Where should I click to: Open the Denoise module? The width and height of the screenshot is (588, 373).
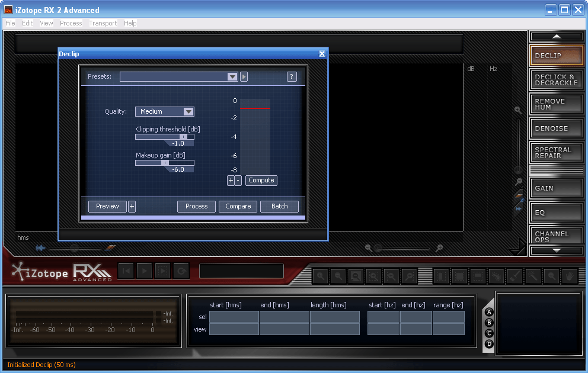click(x=557, y=128)
